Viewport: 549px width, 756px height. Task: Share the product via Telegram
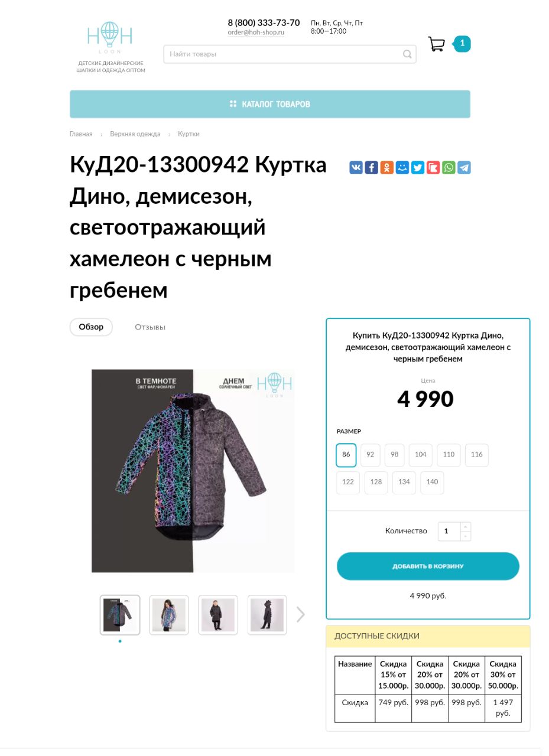coord(464,168)
